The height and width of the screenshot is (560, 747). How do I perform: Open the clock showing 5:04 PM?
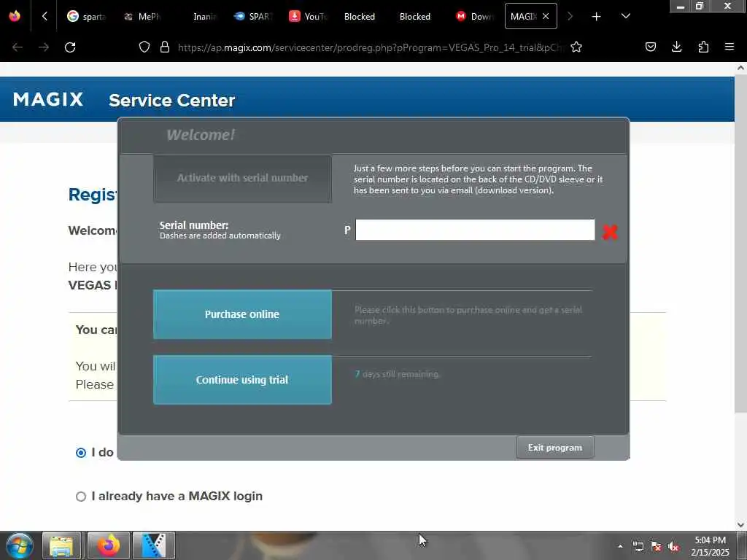[x=710, y=546]
